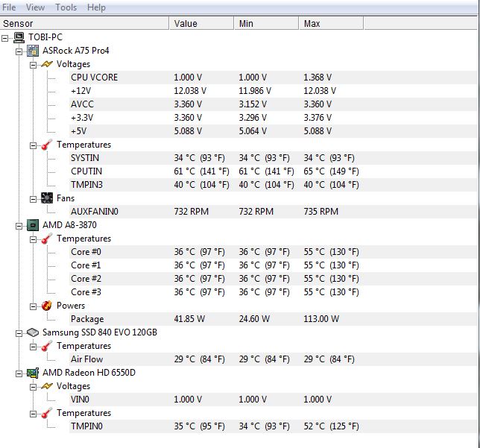Select the Package power row
The image size is (480, 448).
[x=273, y=319]
